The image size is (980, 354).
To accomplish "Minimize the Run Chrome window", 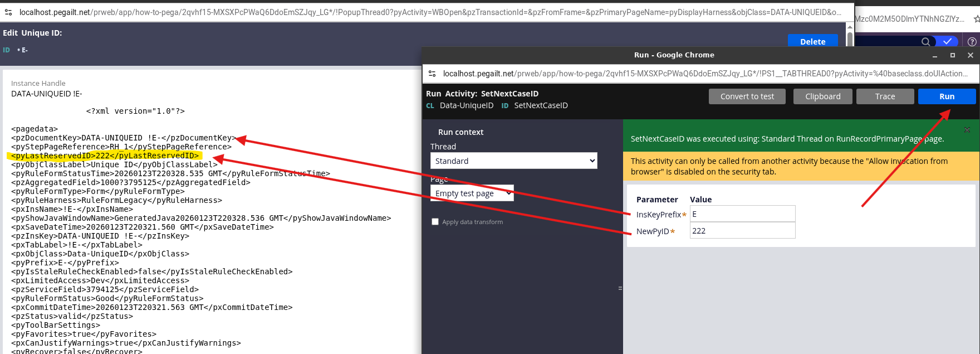I will (x=935, y=55).
